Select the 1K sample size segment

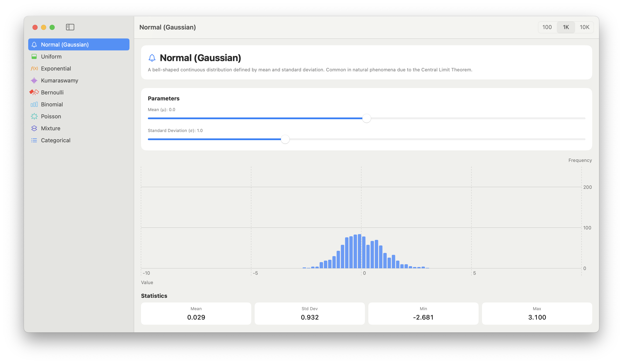(566, 27)
